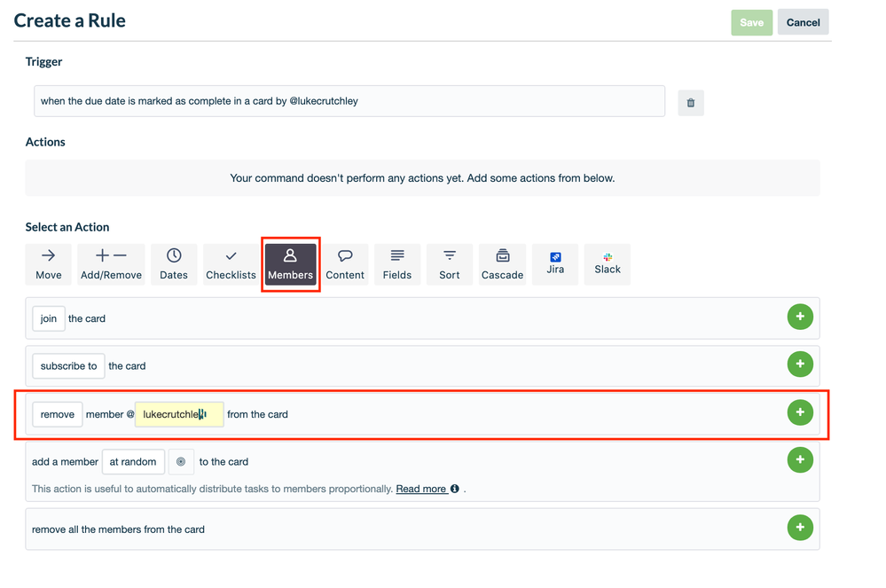The width and height of the screenshot is (886, 588).
Task: Cancel creating the rule
Action: point(803,22)
